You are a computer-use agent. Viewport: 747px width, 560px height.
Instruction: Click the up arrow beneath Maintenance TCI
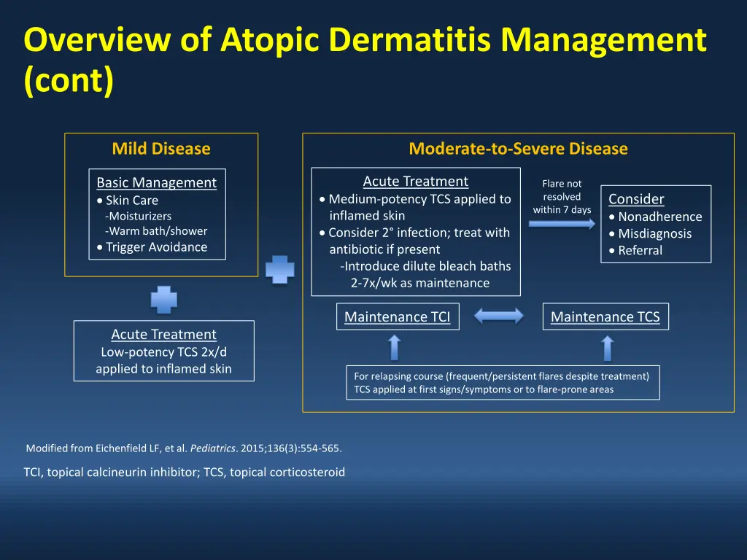[395, 348]
